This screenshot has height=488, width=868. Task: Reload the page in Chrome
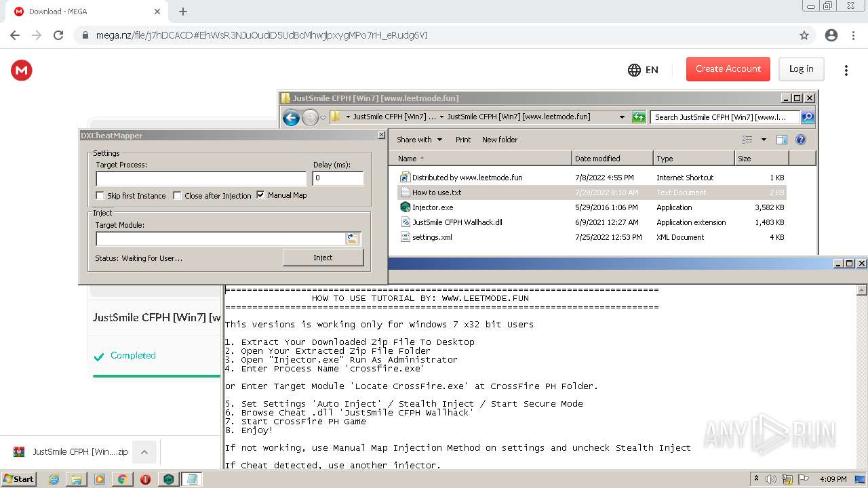click(58, 35)
